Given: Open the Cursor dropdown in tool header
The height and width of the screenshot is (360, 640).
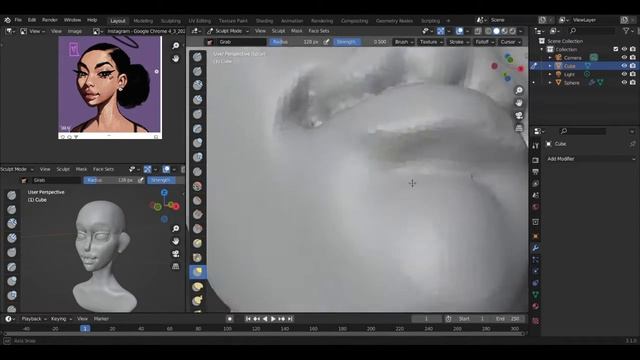Looking at the screenshot, I should click(510, 42).
